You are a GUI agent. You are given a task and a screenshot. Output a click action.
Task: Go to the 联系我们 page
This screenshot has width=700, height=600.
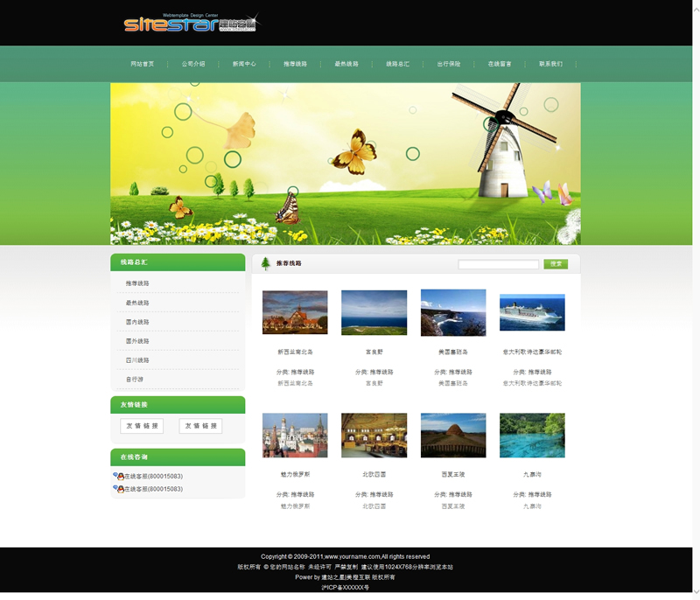[x=550, y=64]
